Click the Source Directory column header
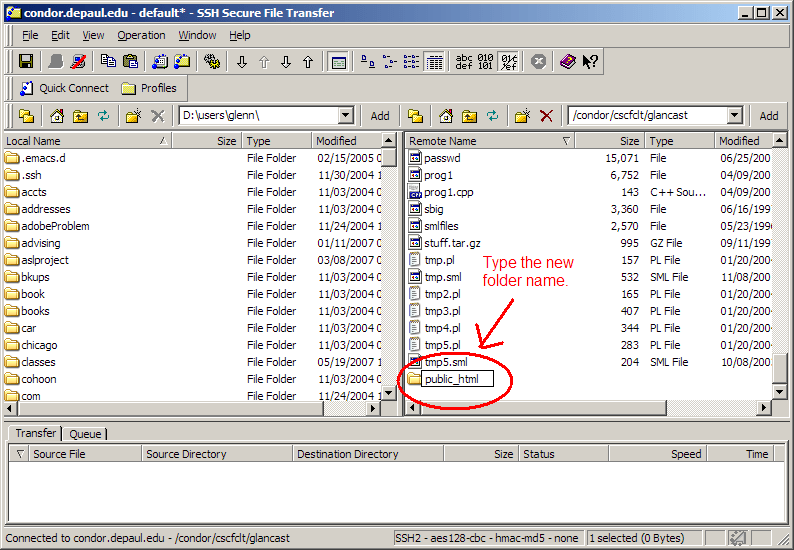The width and height of the screenshot is (794, 550). pos(217,454)
